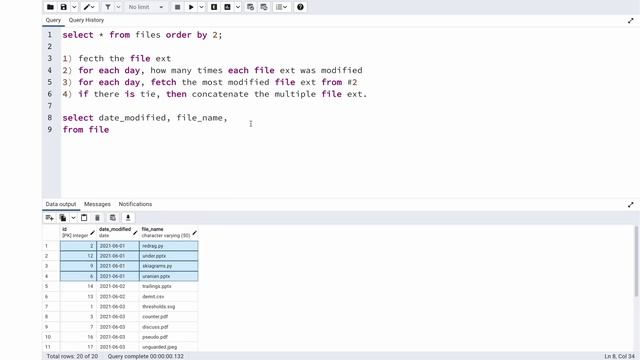
Task: Select the id column header
Action: [78, 232]
